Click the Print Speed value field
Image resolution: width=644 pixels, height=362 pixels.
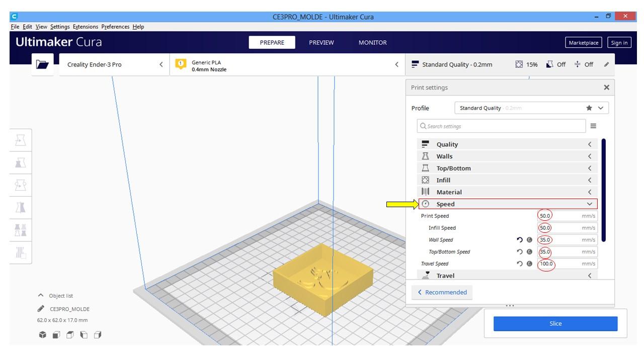coord(567,216)
